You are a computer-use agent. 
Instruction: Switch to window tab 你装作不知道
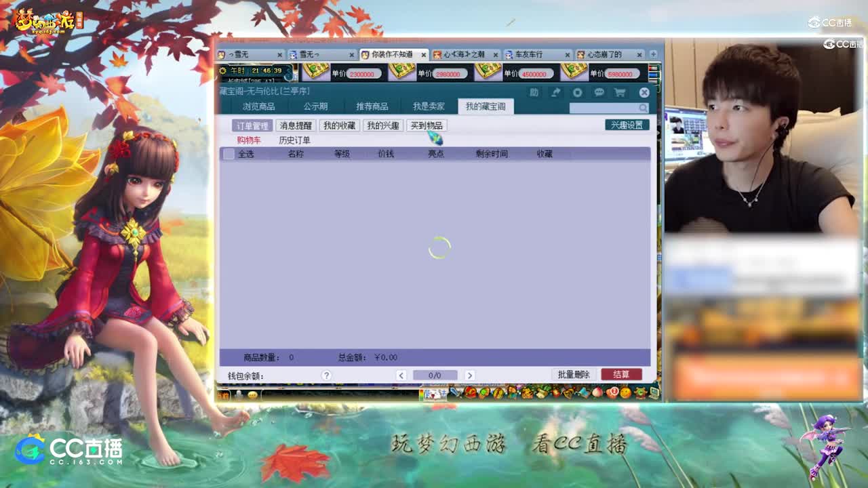point(395,54)
